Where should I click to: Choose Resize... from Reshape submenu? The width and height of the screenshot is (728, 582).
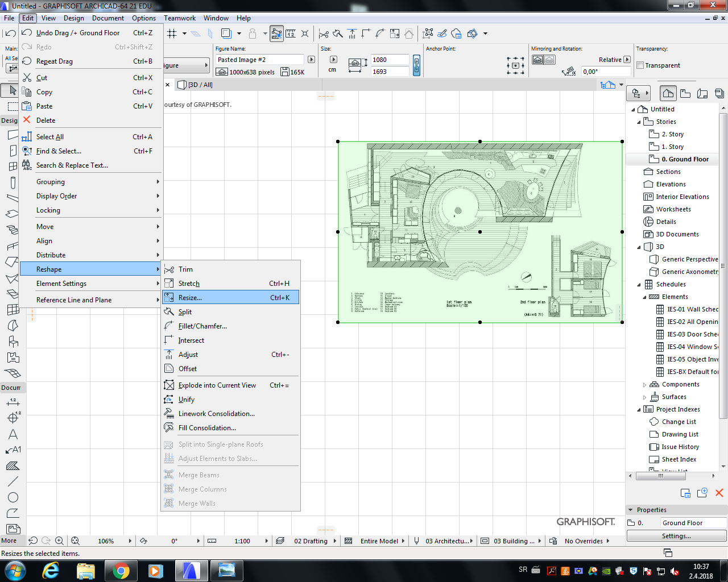pos(230,297)
